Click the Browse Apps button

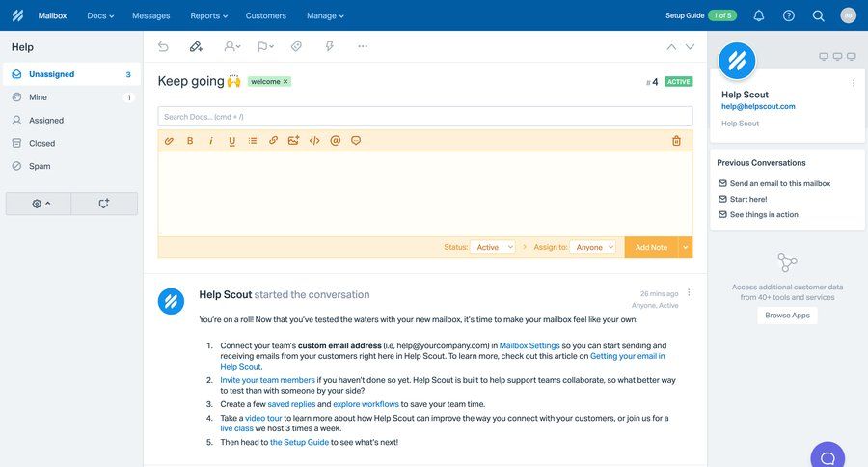click(x=787, y=316)
